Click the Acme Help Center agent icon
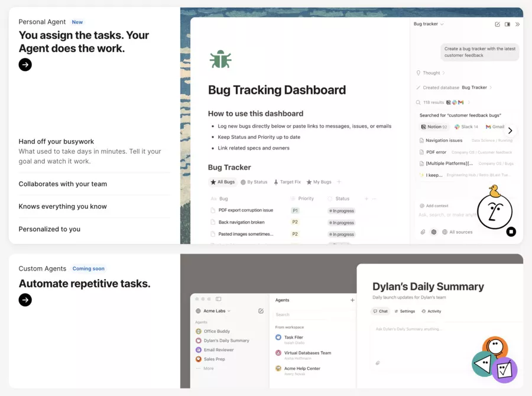 tap(278, 368)
